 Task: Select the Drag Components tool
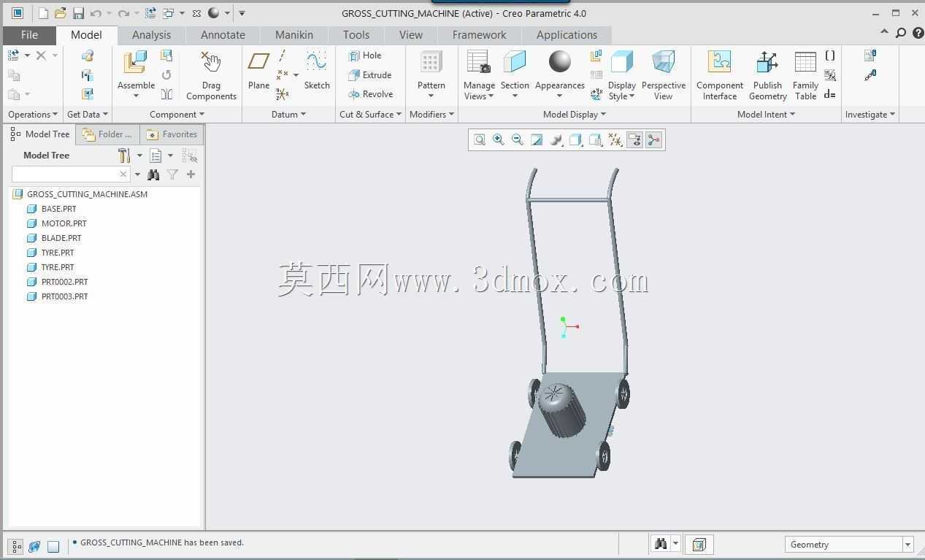point(211,75)
